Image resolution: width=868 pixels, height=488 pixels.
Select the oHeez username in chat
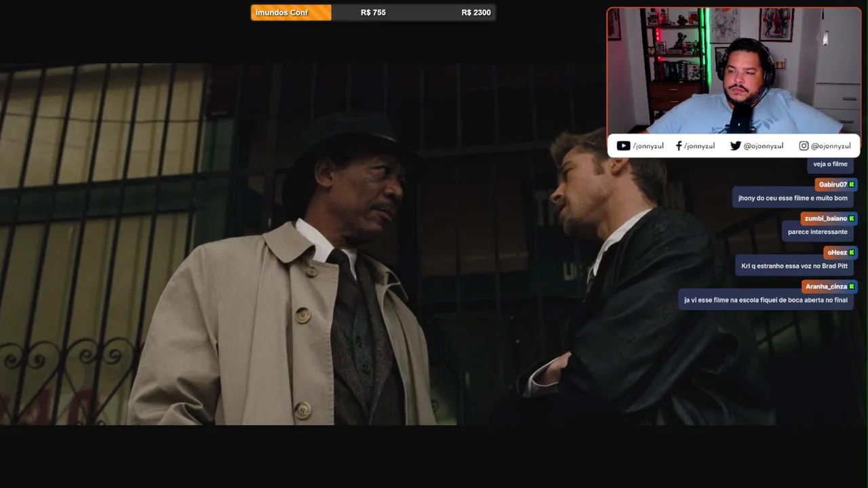click(x=837, y=252)
